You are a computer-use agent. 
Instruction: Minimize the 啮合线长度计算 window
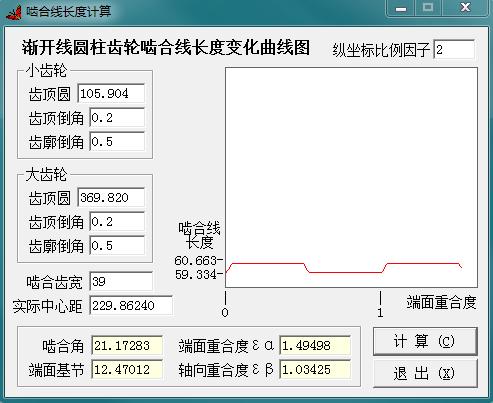[x=400, y=8]
